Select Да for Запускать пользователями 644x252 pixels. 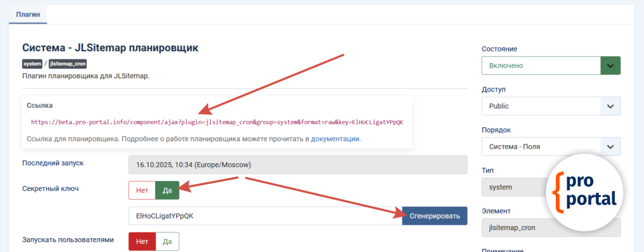167,241
